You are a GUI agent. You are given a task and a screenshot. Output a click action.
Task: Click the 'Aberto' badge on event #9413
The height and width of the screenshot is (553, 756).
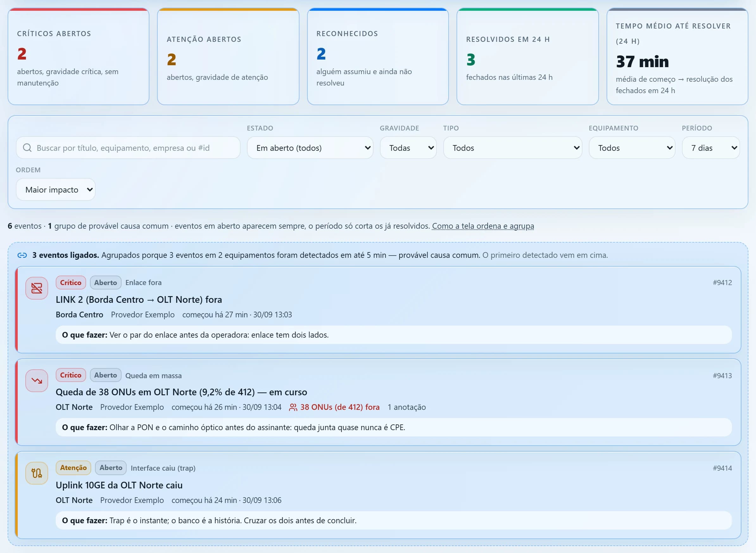(x=106, y=375)
